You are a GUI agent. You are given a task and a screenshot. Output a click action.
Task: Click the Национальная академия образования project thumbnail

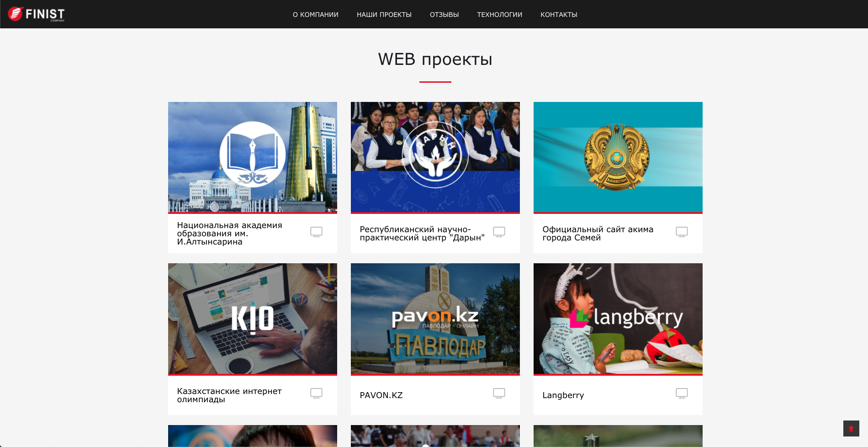(252, 157)
